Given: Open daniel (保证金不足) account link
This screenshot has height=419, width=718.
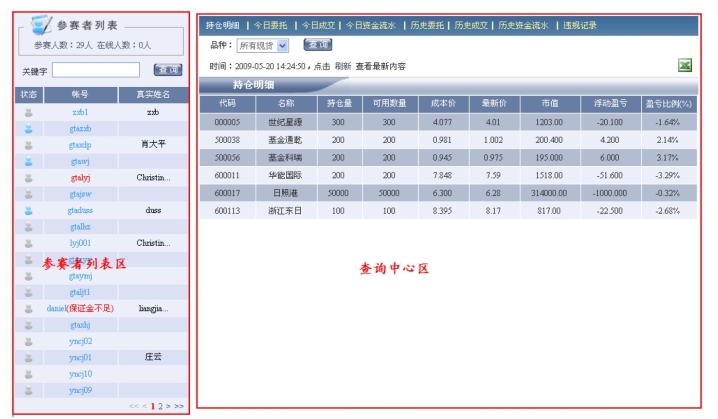Looking at the screenshot, I should (x=80, y=309).
